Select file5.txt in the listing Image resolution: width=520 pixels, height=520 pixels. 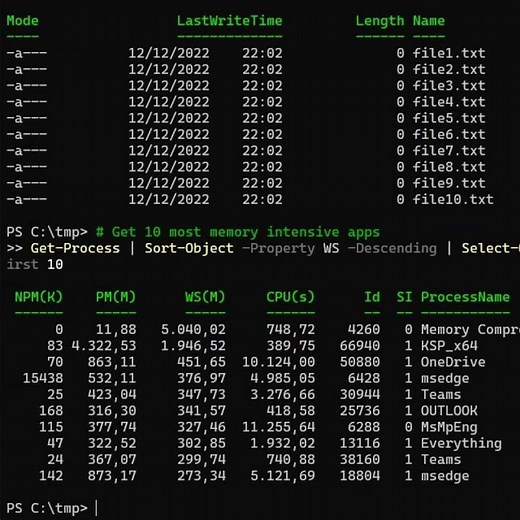tap(449, 118)
